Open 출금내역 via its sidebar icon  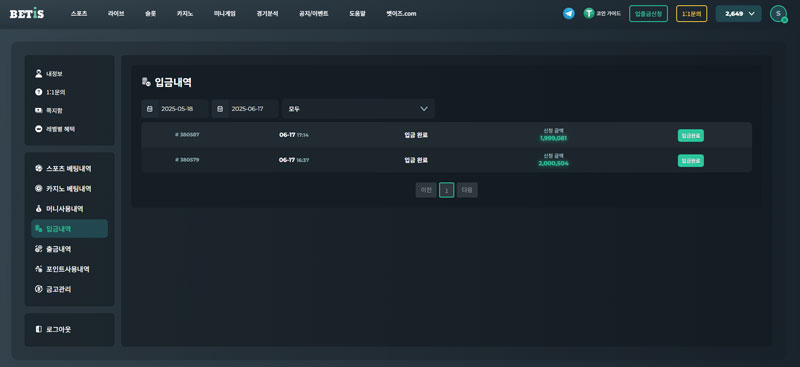tap(38, 249)
